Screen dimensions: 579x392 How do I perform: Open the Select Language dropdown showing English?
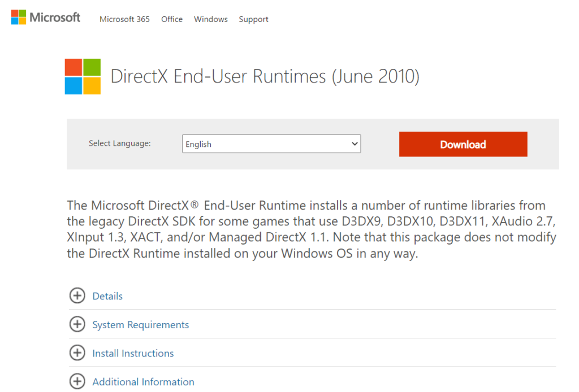point(271,144)
